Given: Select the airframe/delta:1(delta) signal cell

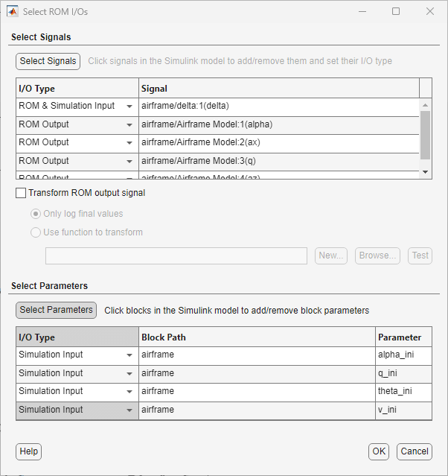Looking at the screenshot, I should tap(279, 107).
